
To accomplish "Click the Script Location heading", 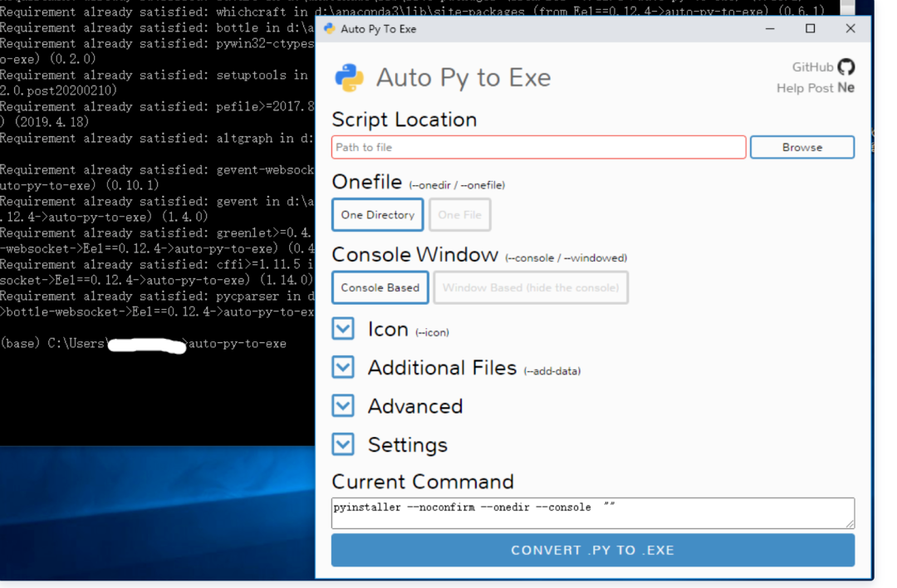I will [x=404, y=120].
